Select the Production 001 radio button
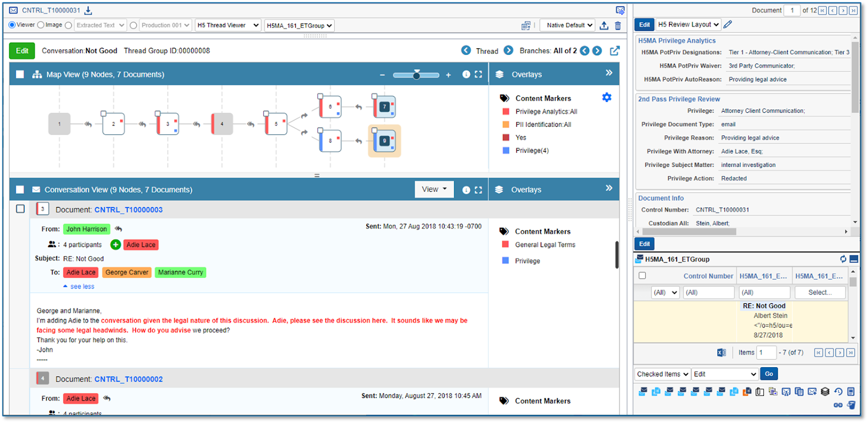868x423 pixels. [133, 25]
